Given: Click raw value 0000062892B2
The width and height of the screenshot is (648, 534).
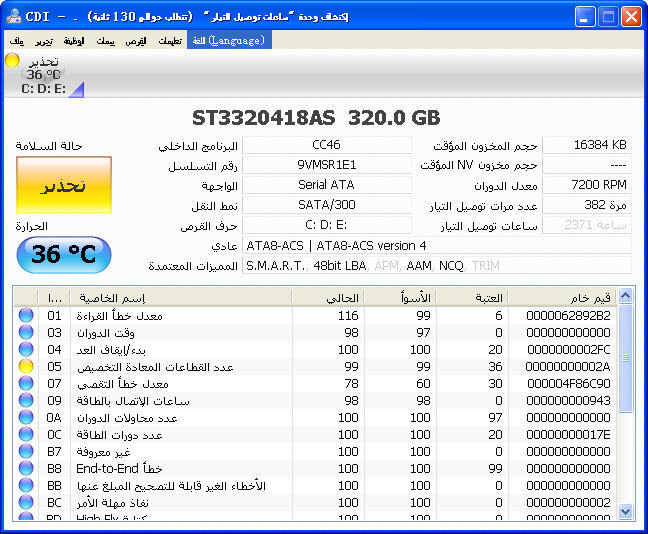Looking at the screenshot, I should click(568, 315).
